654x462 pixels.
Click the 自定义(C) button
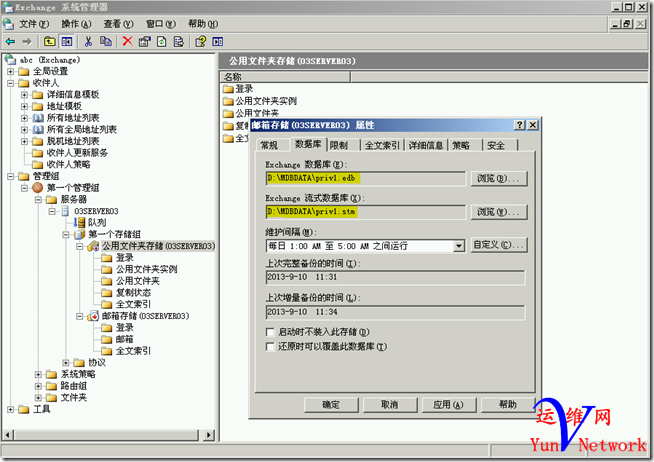pos(499,245)
